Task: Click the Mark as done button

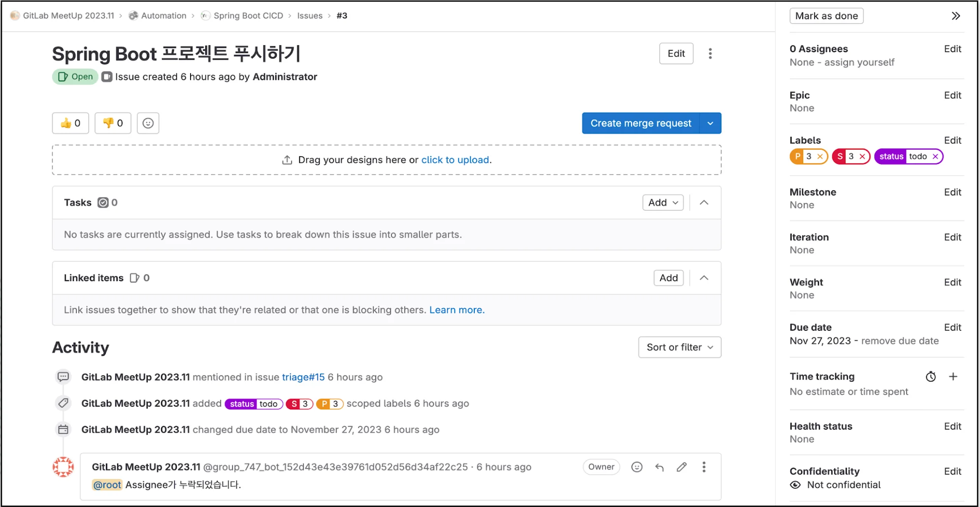Action: 826,15
